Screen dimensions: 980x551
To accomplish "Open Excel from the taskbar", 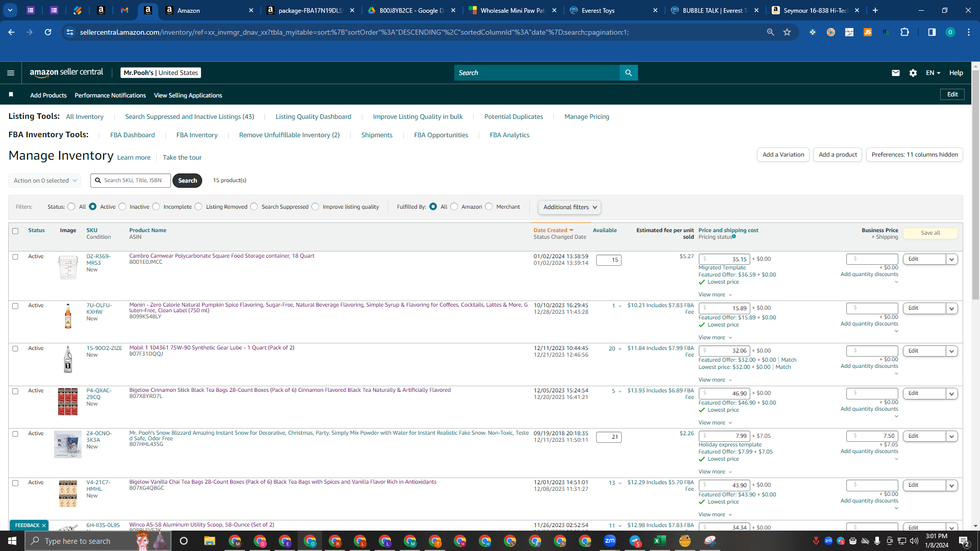I will pyautogui.click(x=659, y=541).
